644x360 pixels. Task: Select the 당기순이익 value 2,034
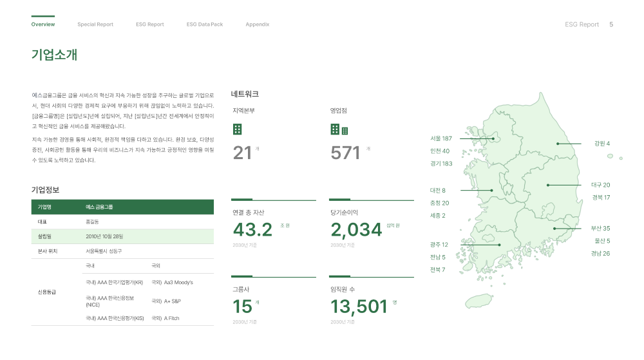coord(357,229)
